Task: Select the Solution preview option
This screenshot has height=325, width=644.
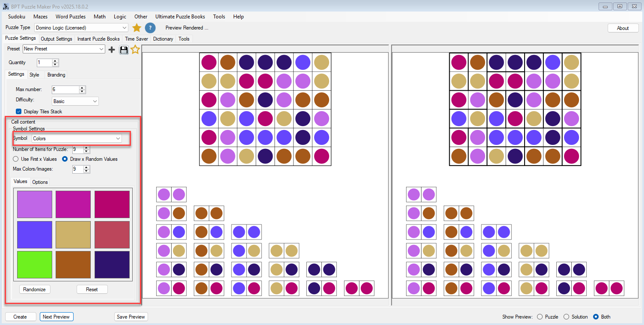Action: click(x=567, y=316)
